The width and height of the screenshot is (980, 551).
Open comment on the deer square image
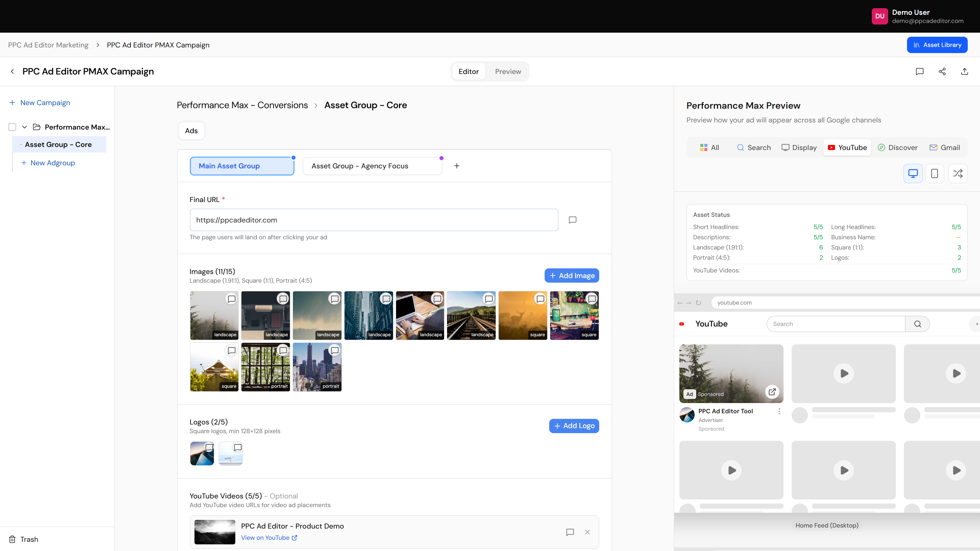pos(540,299)
